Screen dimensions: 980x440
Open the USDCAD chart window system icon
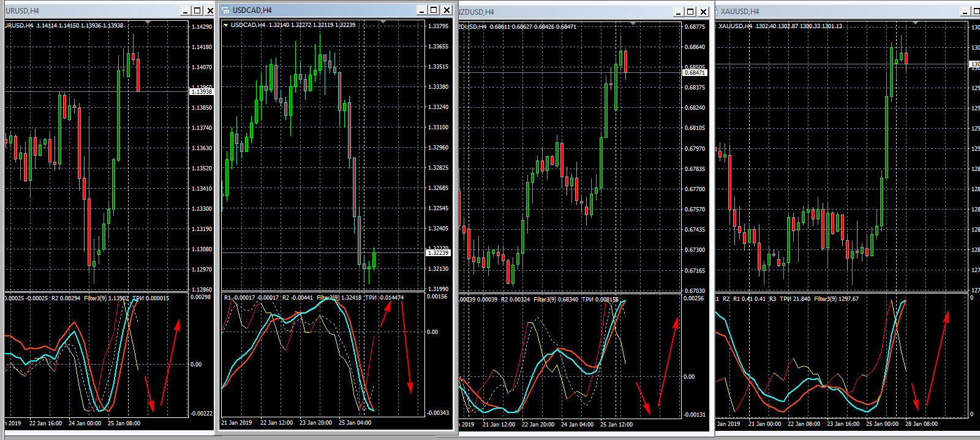(x=225, y=10)
